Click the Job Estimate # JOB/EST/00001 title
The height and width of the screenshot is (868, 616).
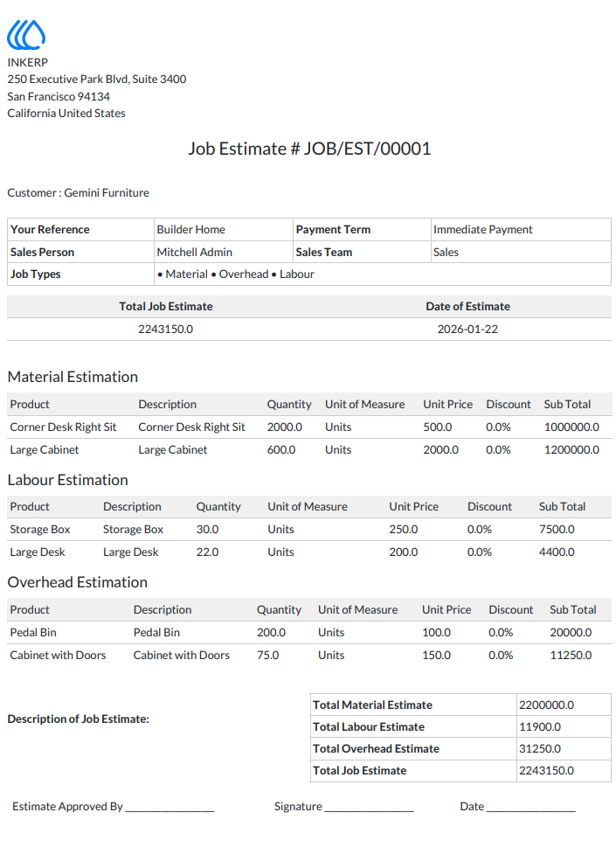tap(309, 149)
